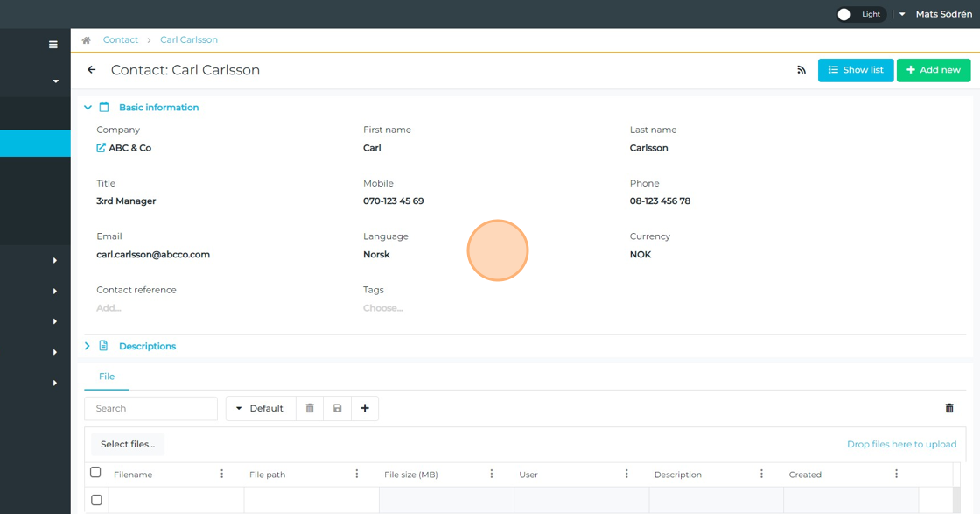Check the select-all checkbox in file table header

(96, 473)
